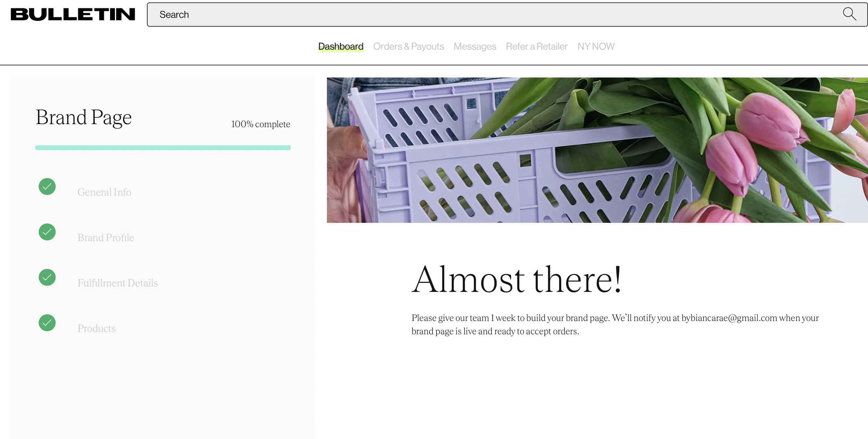The width and height of the screenshot is (868, 439).
Task: Click the green checkmark beside Fulfillment Details
Action: (x=47, y=277)
